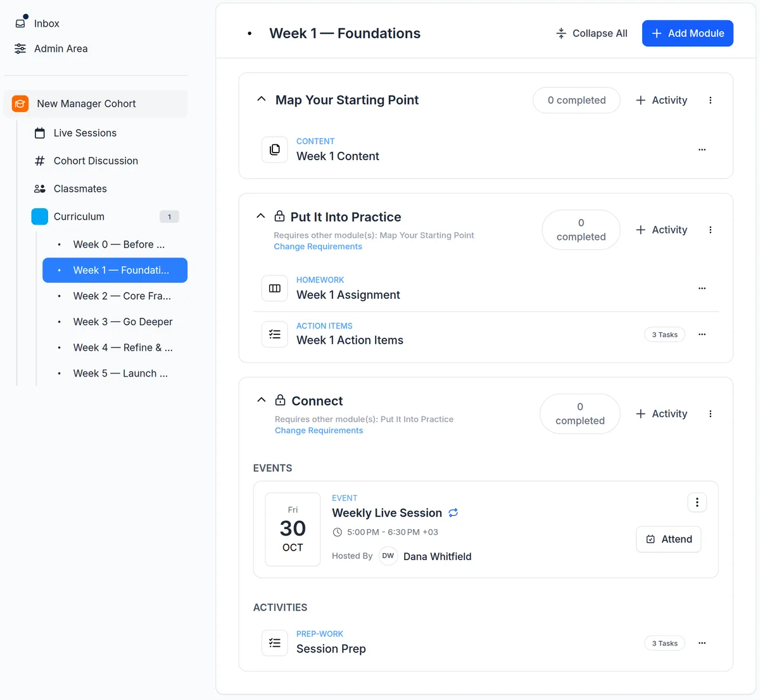Add Activity to Map Your Starting Point

point(661,100)
